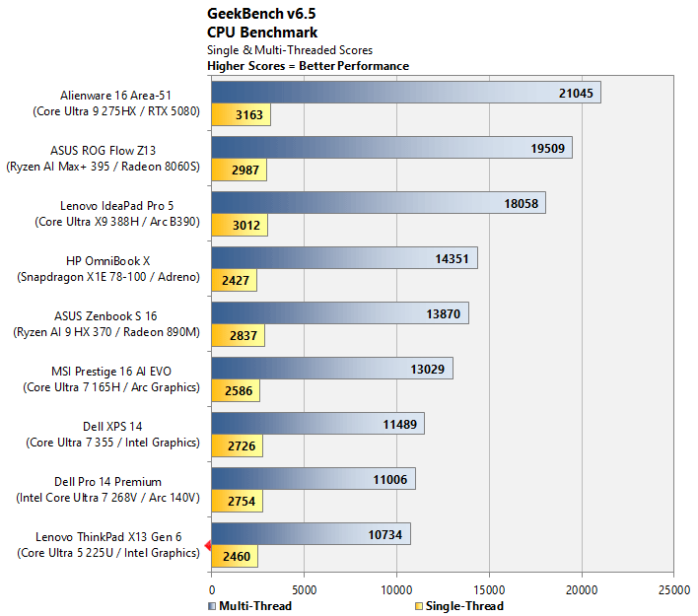698x616 pixels.
Task: Click the '(Core Ultra 9 275HX / RTX 5080)' spec
Action: click(116, 111)
